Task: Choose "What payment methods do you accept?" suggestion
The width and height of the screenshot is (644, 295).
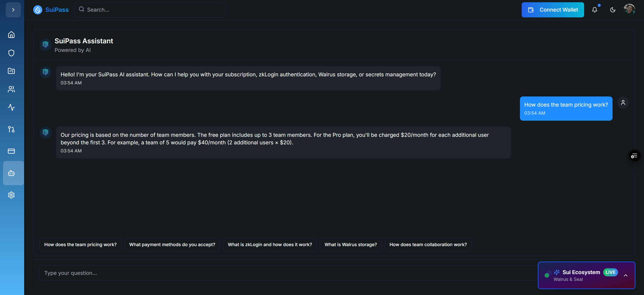Action: [172, 245]
